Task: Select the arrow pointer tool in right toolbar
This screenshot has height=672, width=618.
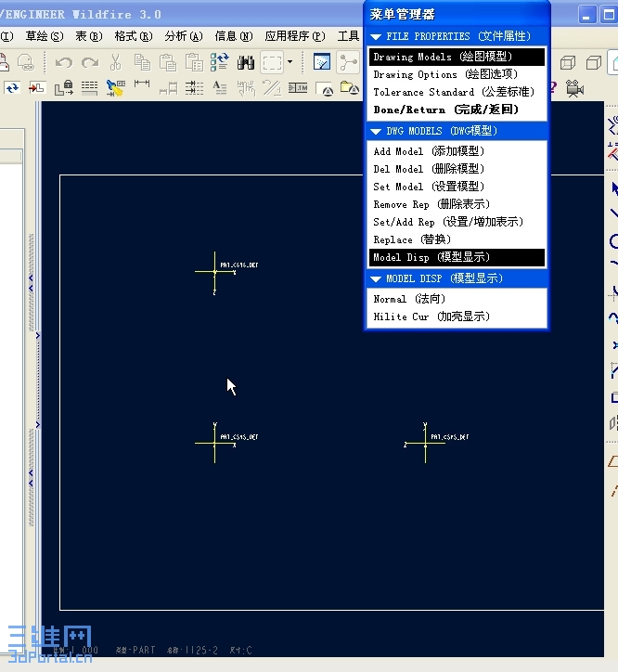Action: point(614,188)
